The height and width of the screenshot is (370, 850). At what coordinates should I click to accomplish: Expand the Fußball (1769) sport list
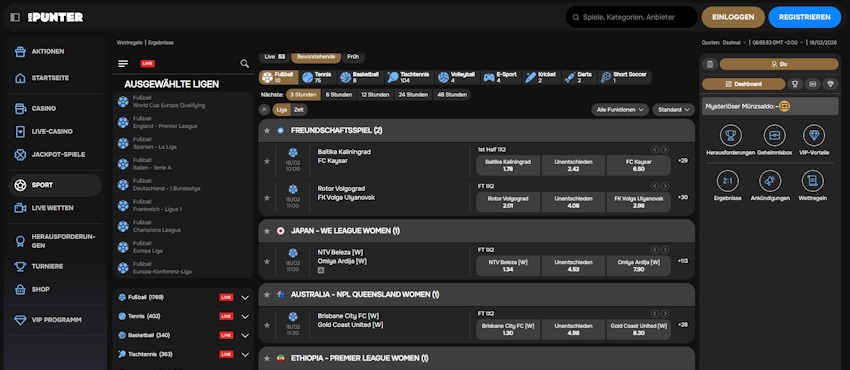pyautogui.click(x=245, y=297)
